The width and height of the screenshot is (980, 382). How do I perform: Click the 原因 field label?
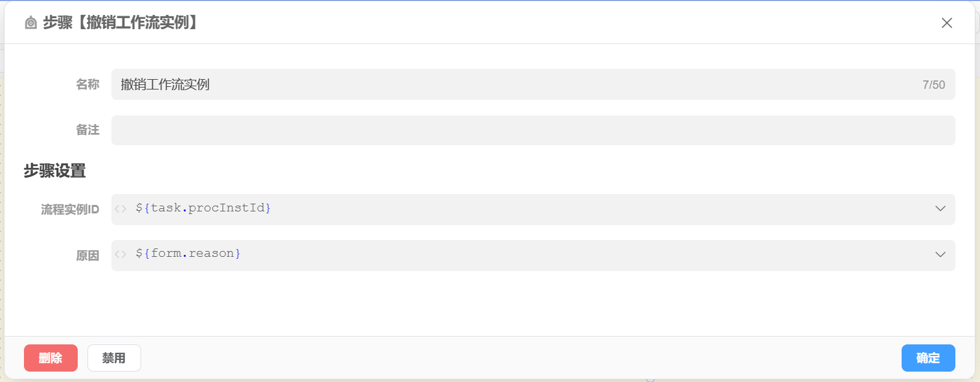coord(87,256)
